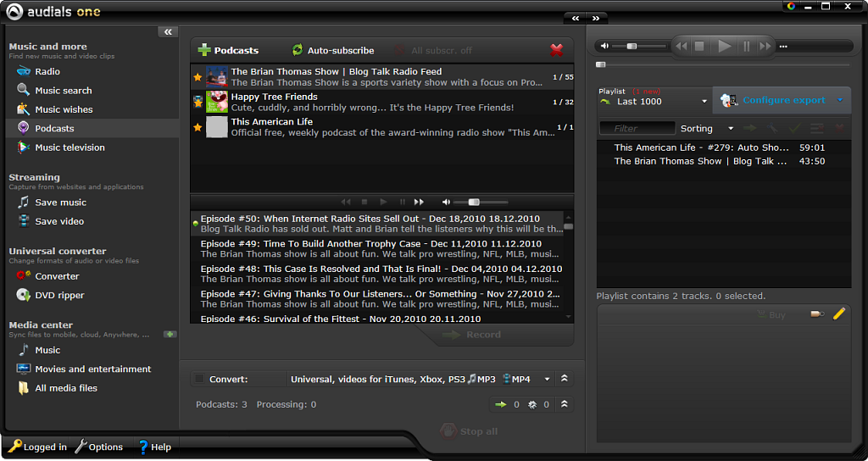Click the main player Play button
The image size is (868, 461).
click(724, 46)
